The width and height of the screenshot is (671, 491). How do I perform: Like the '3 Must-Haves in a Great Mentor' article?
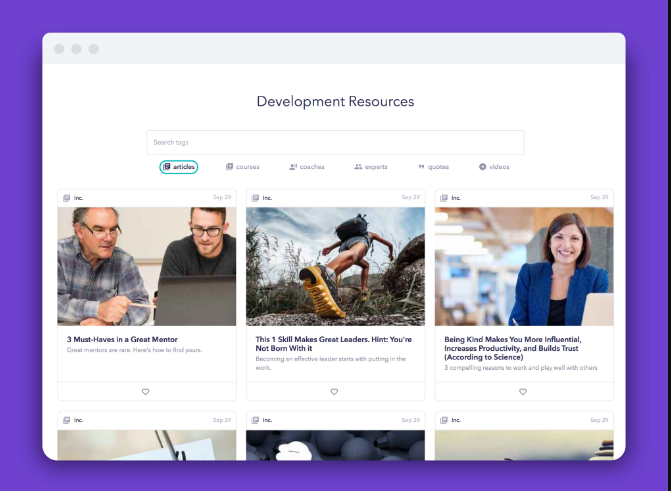tap(145, 392)
